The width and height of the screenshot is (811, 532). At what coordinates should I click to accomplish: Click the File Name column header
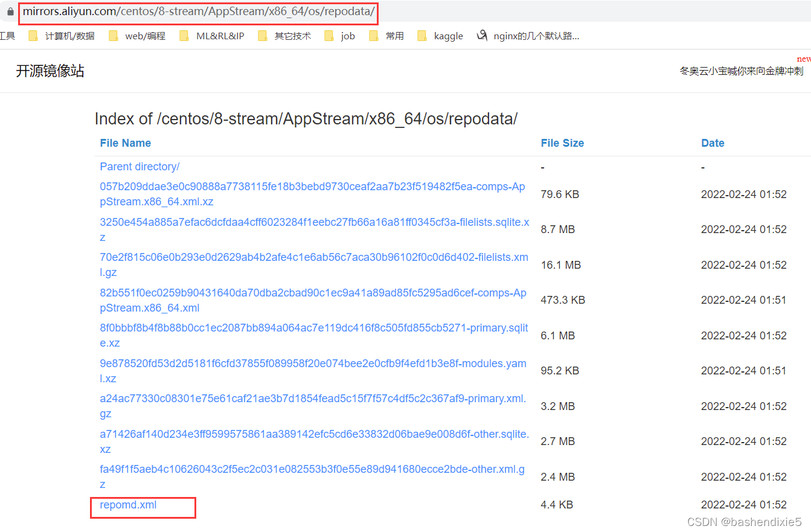[125, 143]
